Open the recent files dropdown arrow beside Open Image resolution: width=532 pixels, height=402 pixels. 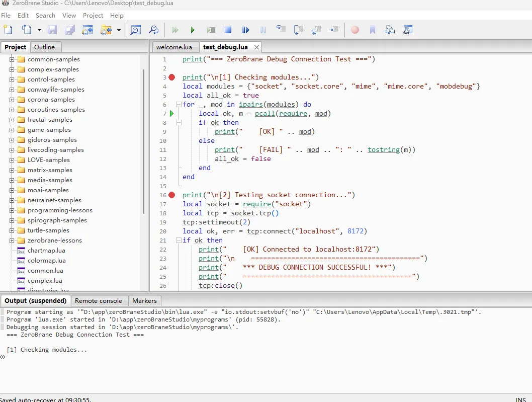point(39,30)
